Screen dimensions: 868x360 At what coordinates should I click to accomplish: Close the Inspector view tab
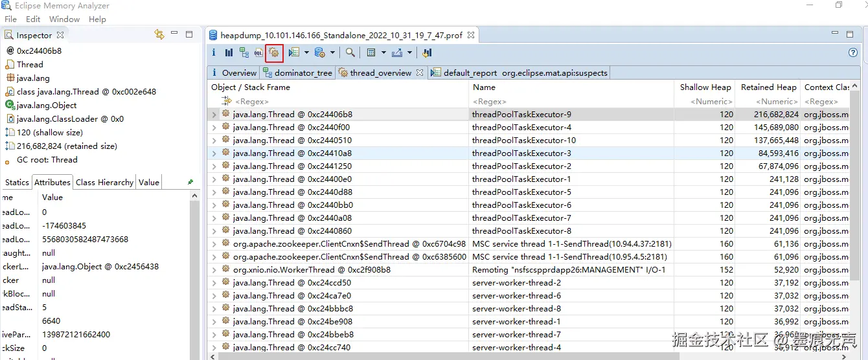point(60,35)
